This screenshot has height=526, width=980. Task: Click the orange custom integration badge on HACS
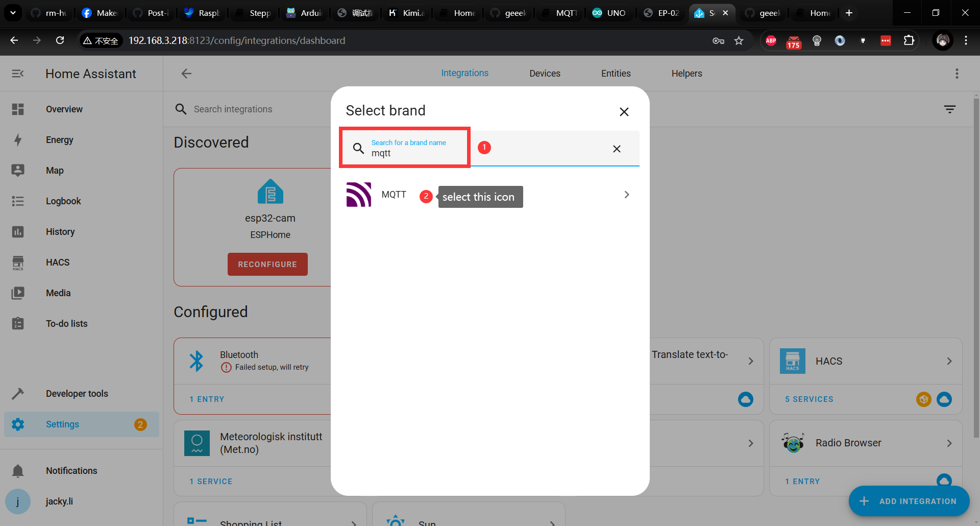(924, 399)
